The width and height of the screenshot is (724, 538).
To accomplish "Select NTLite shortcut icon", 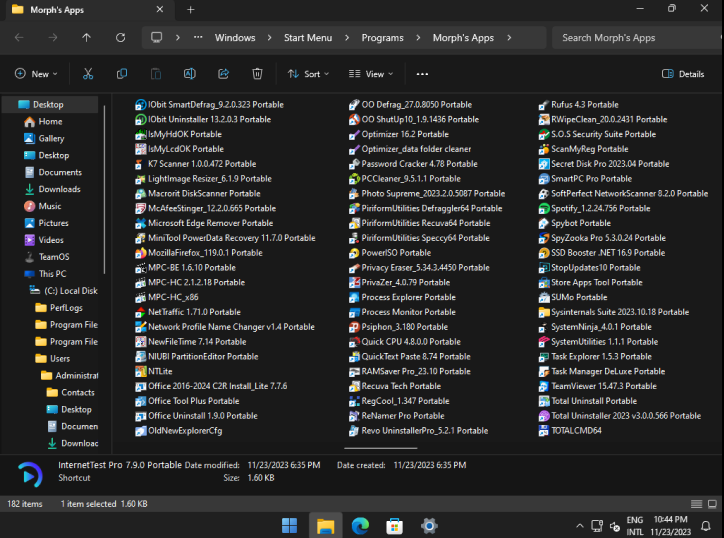I will (x=140, y=372).
